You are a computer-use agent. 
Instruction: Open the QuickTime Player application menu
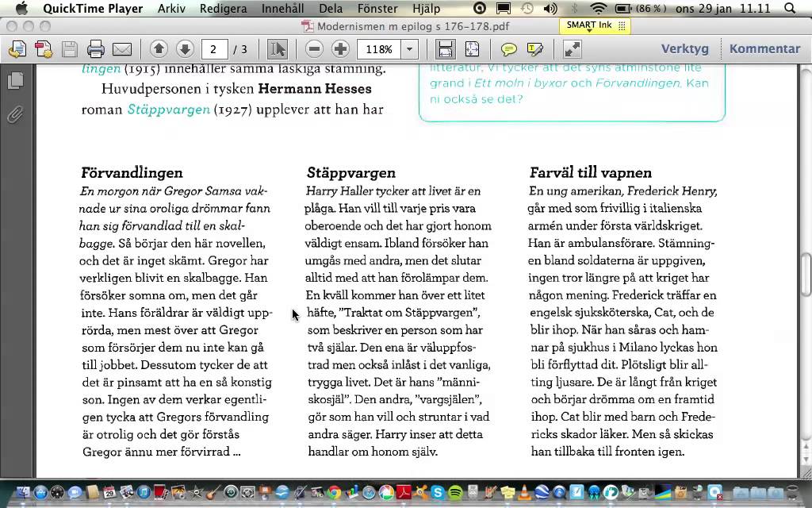(93, 8)
